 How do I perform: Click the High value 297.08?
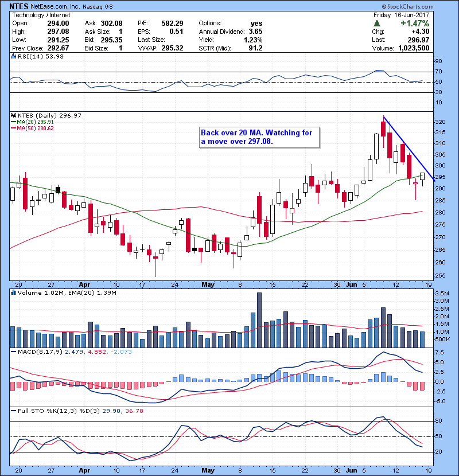tap(59, 32)
